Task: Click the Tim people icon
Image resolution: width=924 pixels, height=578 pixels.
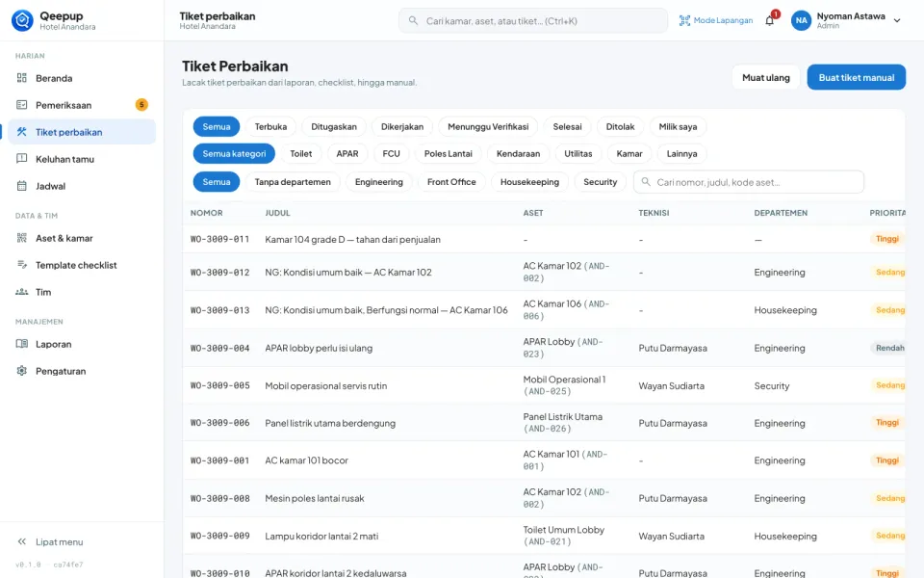Action: point(22,292)
